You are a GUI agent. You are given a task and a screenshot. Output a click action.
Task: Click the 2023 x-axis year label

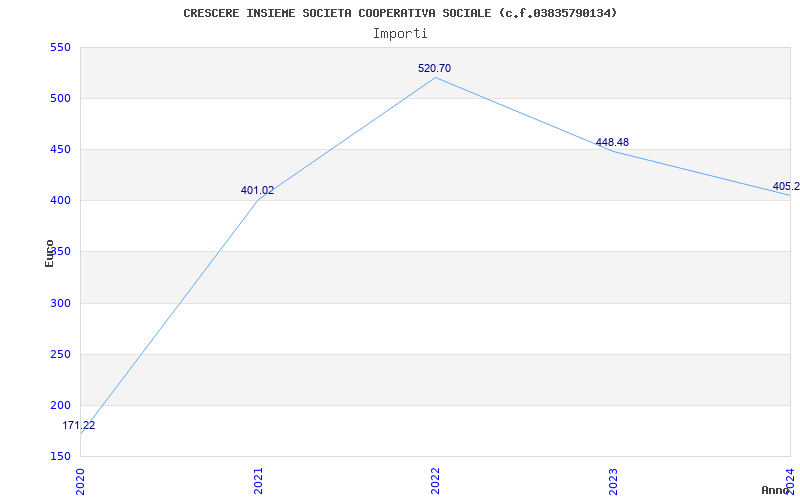(x=613, y=481)
